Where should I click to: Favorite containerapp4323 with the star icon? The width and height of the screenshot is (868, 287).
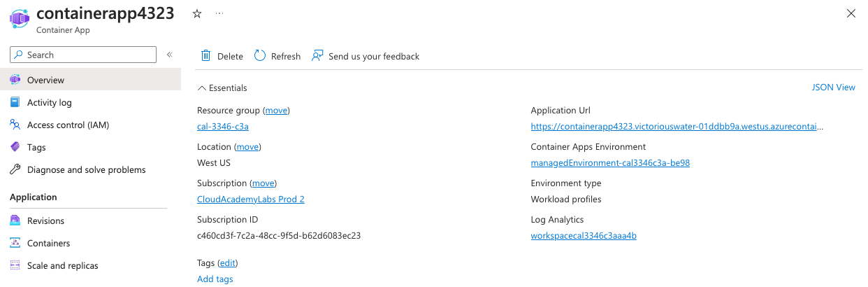197,14
